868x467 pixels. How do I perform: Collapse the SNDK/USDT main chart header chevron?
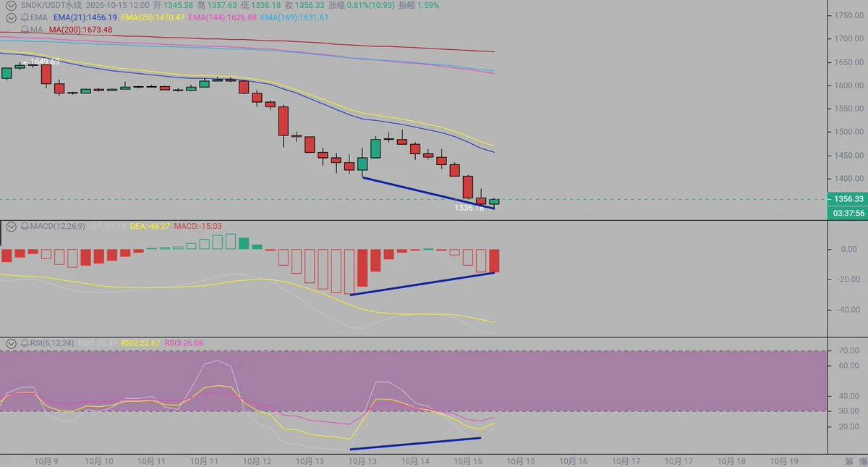12,4
